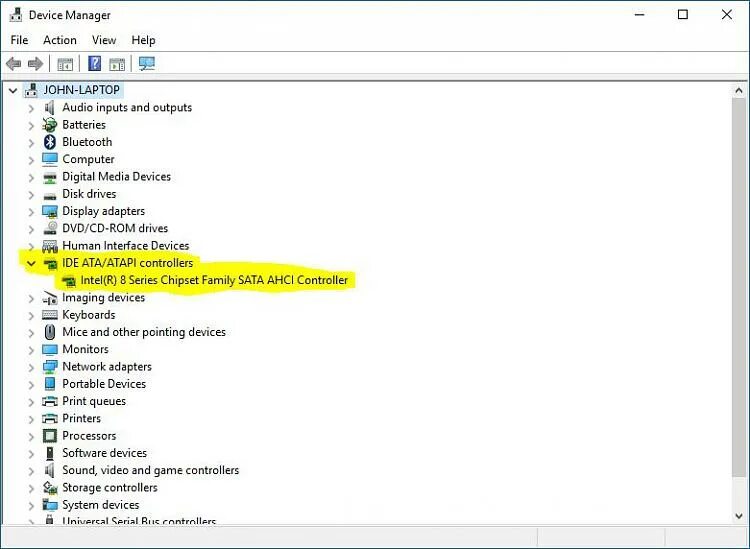This screenshot has height=549, width=750.
Task: Maximize the Device Manager window
Action: pos(683,15)
